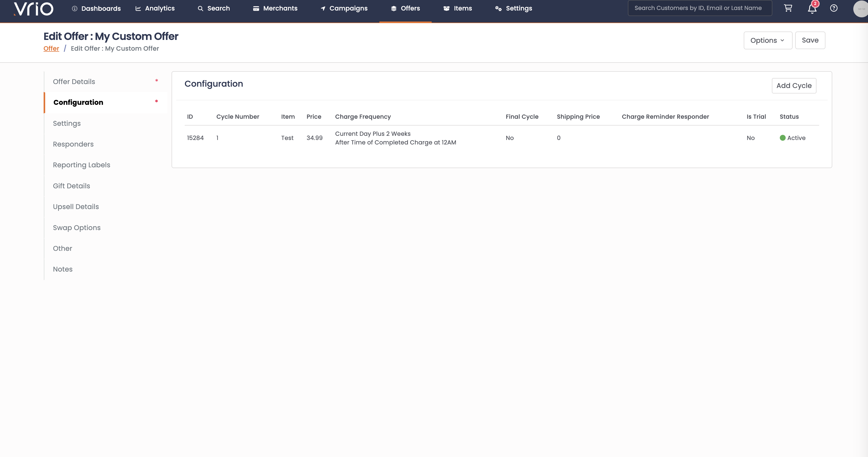Open the Dashboards menu
The image size is (868, 457).
click(x=96, y=8)
